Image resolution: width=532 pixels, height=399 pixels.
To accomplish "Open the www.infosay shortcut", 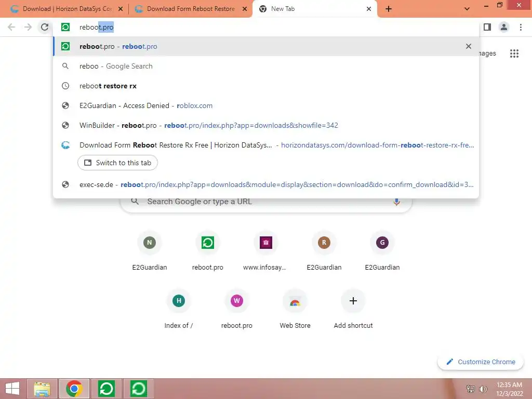I will [x=265, y=251].
